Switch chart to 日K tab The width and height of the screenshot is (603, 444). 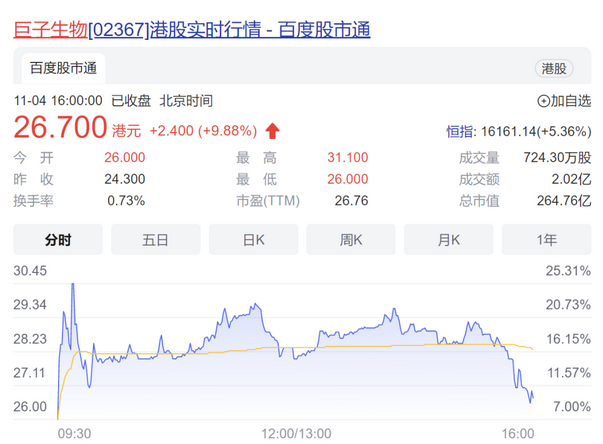click(253, 239)
